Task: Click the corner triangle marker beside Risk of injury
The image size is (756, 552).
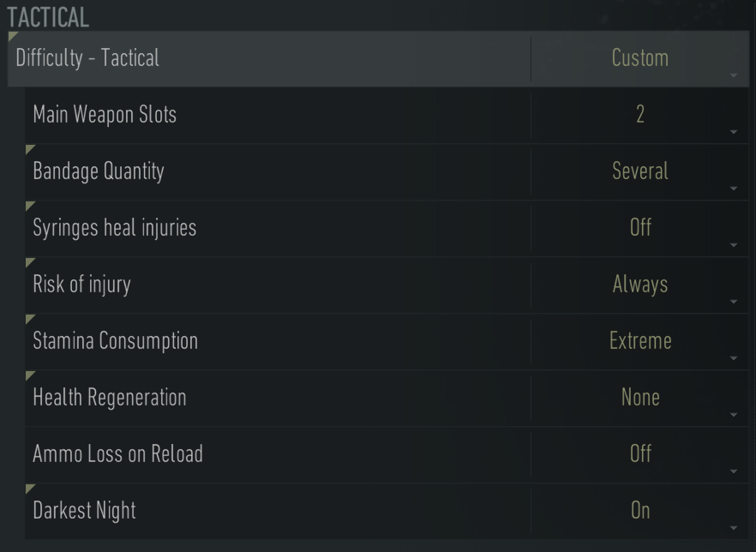Action: point(30,263)
